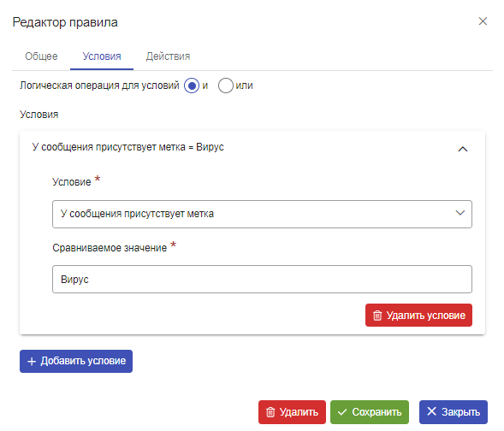Screen dimensions: 504x431
Task: Click the X icon on Закрыть button
Action: (x=431, y=411)
